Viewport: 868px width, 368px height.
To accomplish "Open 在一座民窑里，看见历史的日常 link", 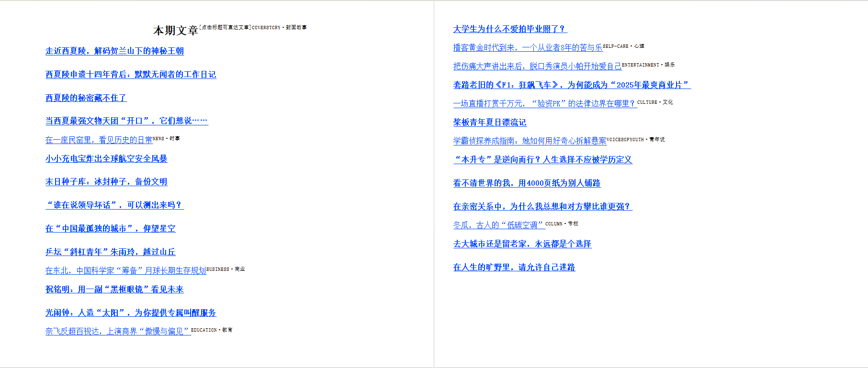I will coord(99,140).
